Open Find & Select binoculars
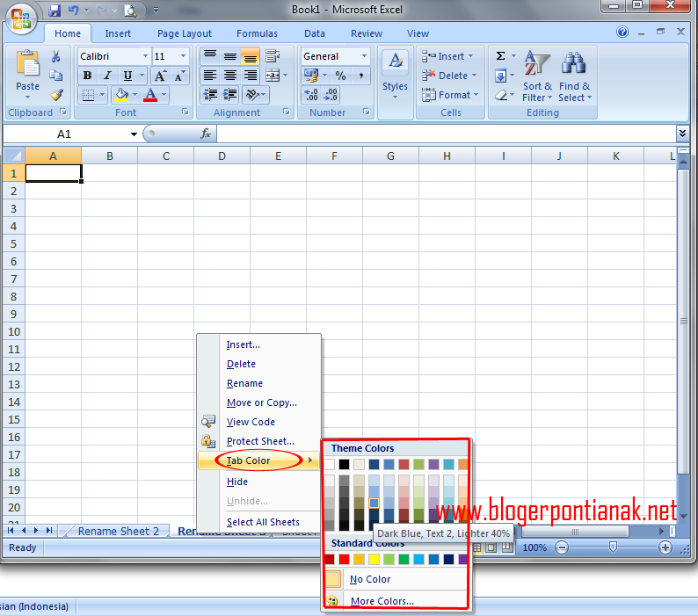The width and height of the screenshot is (698, 616). click(x=575, y=76)
